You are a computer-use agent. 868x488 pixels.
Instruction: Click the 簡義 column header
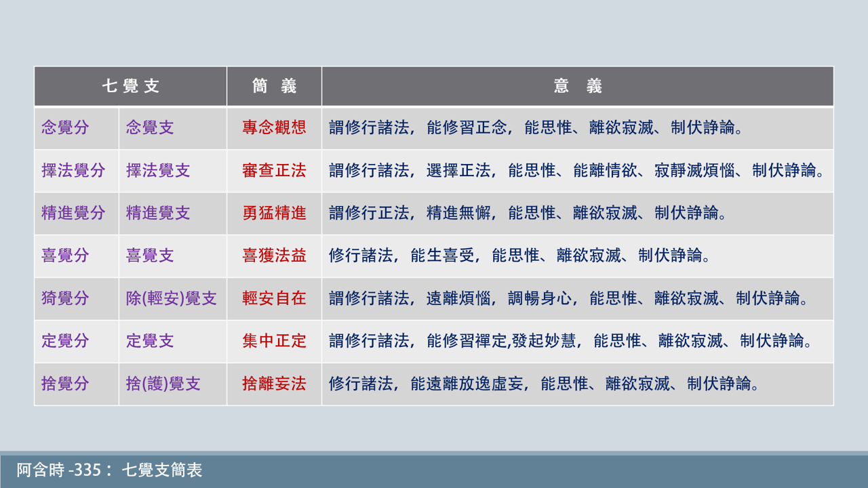(x=274, y=86)
